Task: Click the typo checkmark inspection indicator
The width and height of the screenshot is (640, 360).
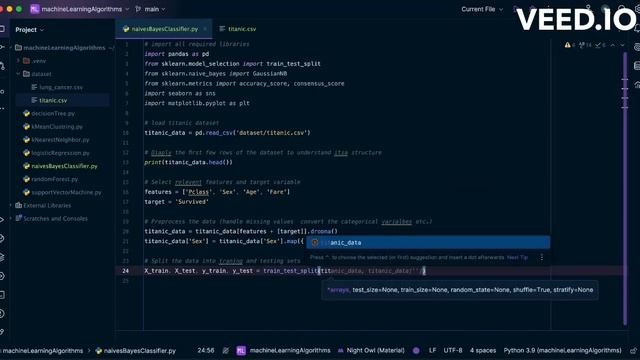Action: [600, 45]
